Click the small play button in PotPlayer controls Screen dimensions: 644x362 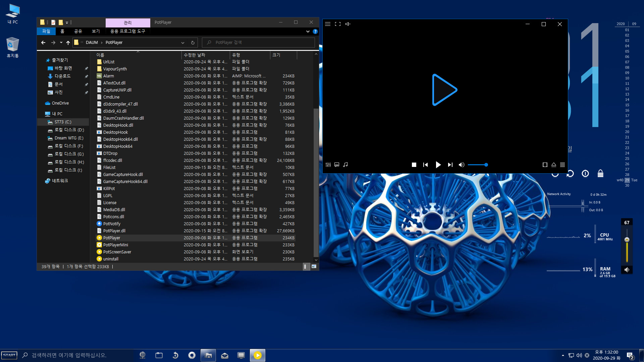click(438, 165)
